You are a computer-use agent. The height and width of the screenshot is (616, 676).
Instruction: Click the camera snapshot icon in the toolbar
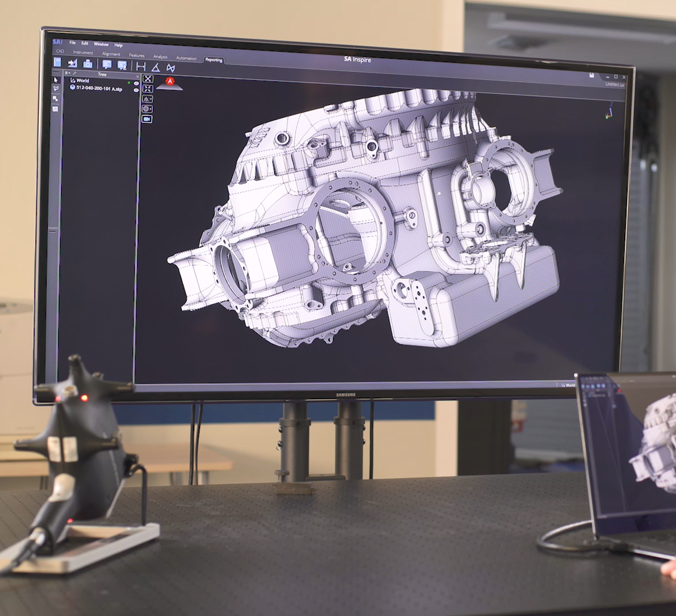88,64
